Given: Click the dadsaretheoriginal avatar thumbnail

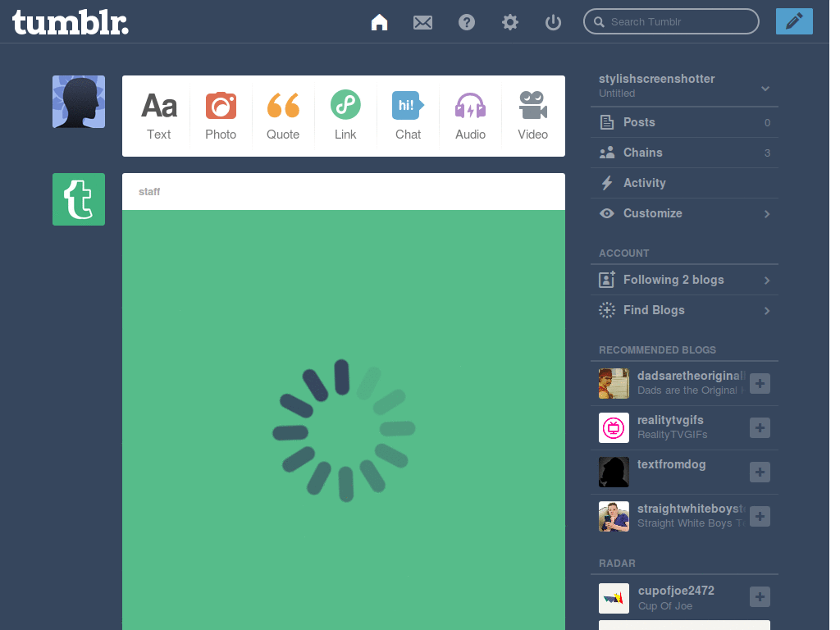Looking at the screenshot, I should point(614,384).
